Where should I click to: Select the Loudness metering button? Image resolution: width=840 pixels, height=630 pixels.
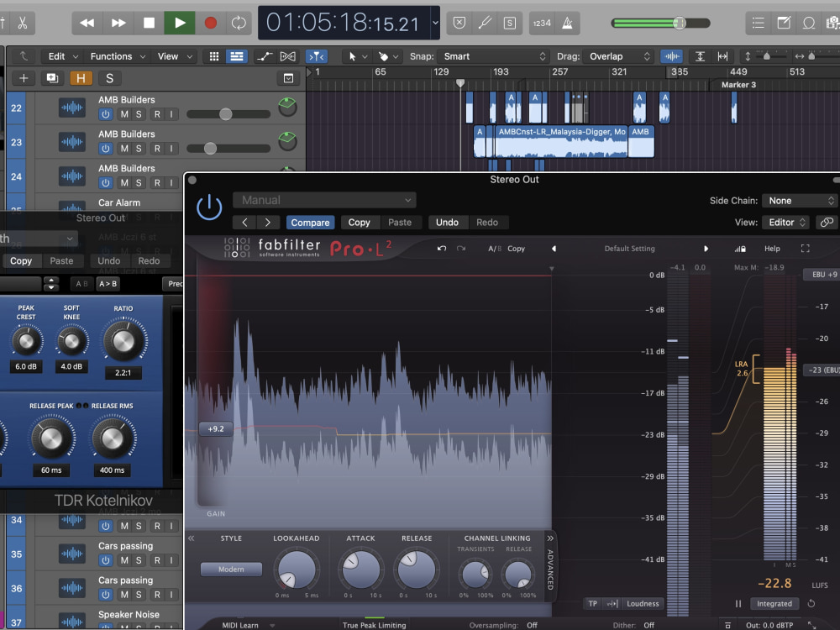click(643, 604)
